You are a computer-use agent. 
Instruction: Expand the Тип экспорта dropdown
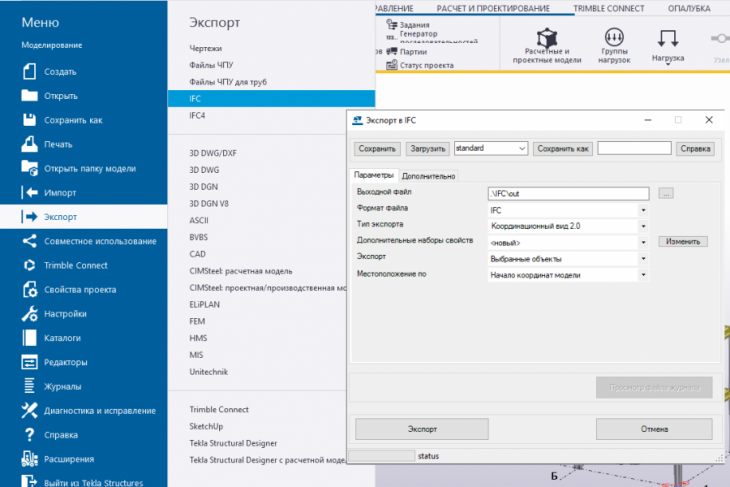tap(643, 226)
